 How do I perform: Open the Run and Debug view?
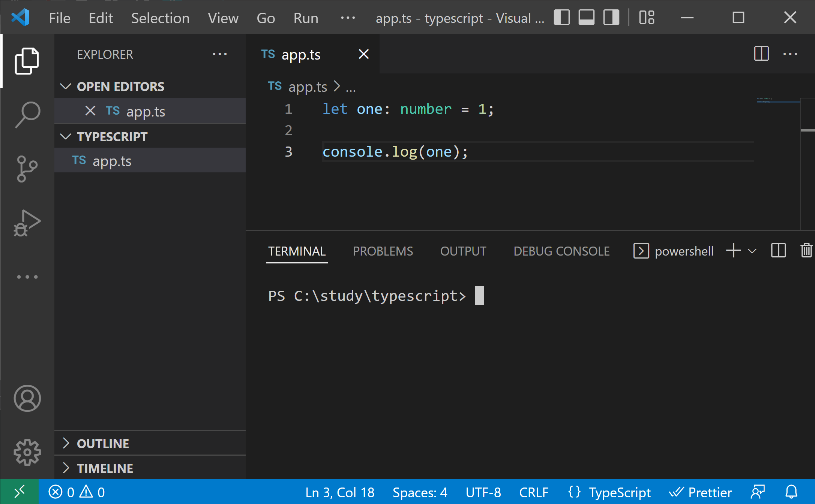(x=27, y=223)
